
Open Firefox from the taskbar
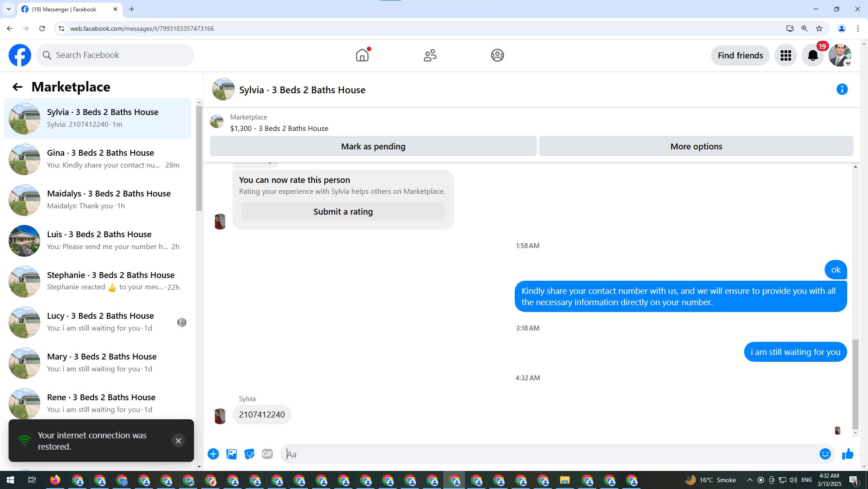(x=55, y=480)
